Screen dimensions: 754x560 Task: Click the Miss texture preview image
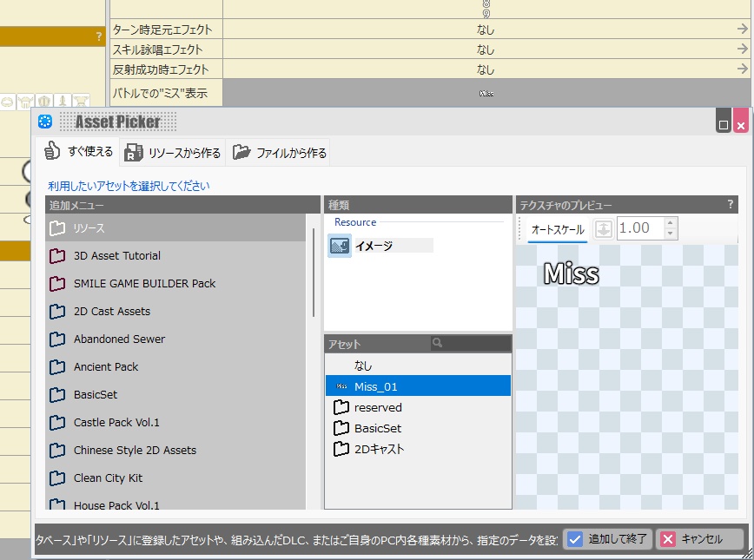[x=572, y=274]
